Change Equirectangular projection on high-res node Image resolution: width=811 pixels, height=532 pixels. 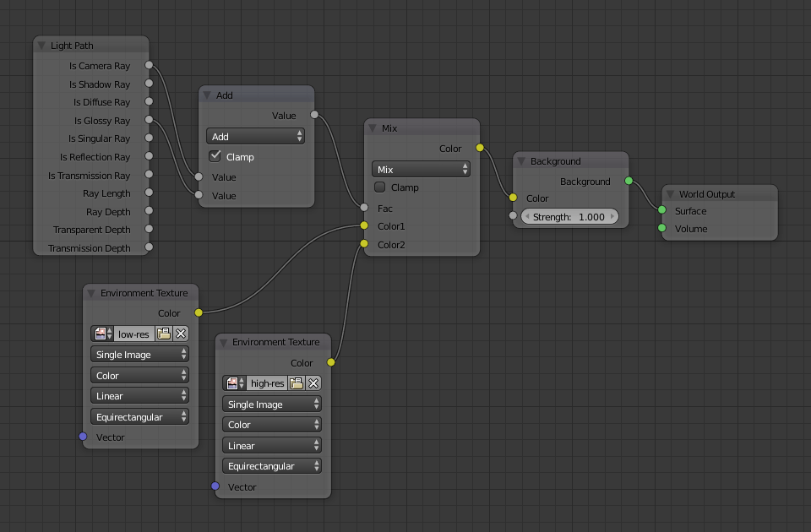pyautogui.click(x=271, y=465)
